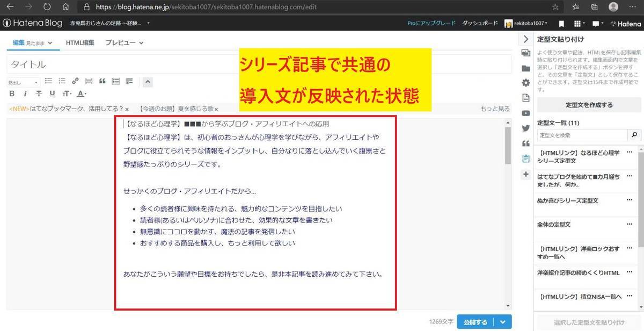Toggle underline formatting
The width and height of the screenshot is (644, 331).
(52, 94)
